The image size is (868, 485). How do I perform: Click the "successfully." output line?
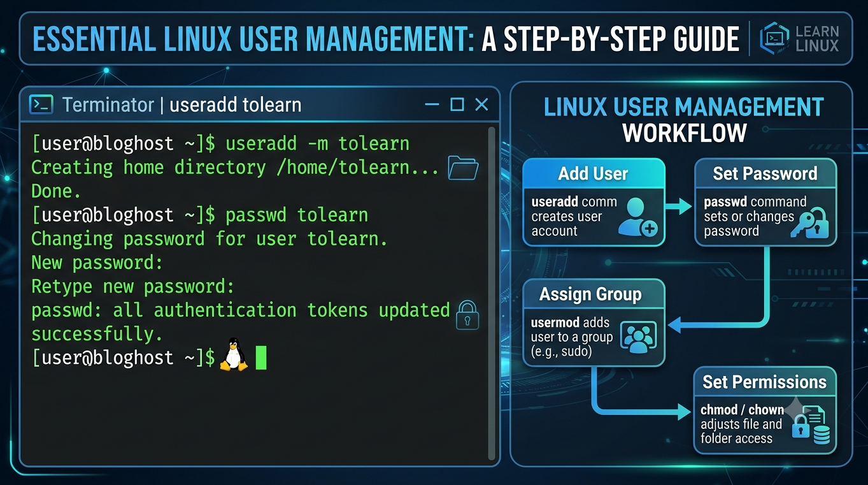(x=97, y=334)
